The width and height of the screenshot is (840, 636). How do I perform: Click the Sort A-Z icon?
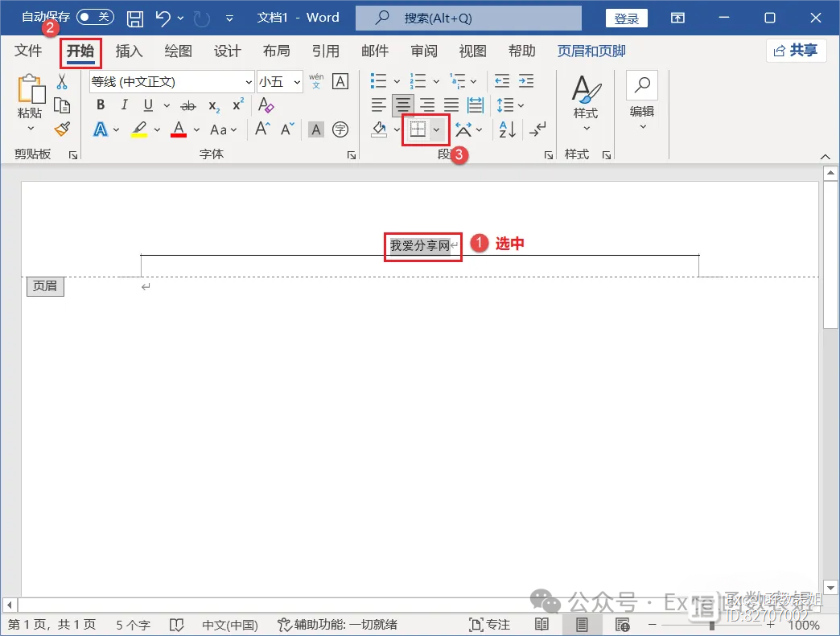point(507,129)
